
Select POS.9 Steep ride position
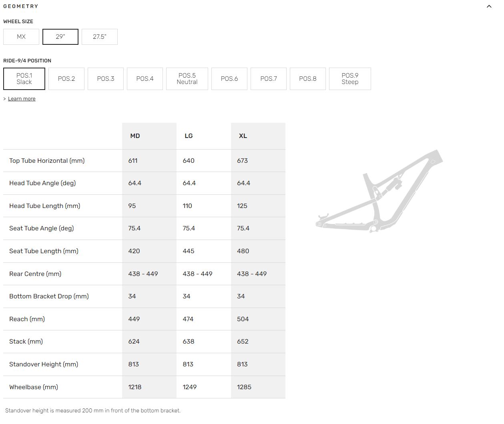(x=350, y=79)
